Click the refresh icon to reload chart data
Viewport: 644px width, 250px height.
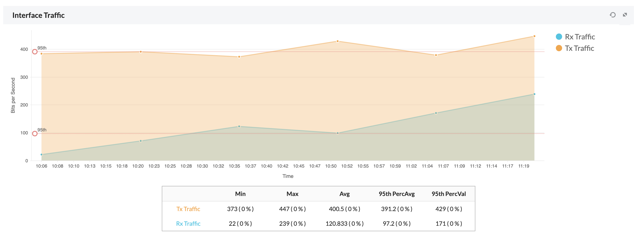[612, 15]
